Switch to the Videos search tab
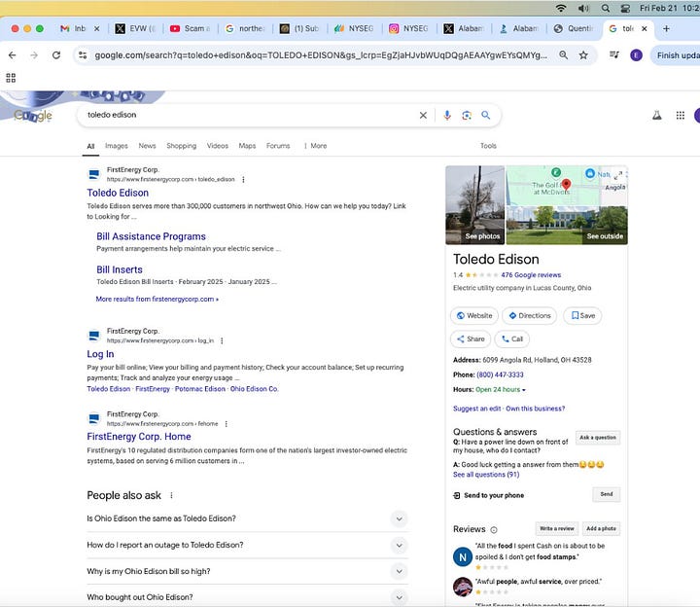The width and height of the screenshot is (700, 607). pyautogui.click(x=218, y=146)
